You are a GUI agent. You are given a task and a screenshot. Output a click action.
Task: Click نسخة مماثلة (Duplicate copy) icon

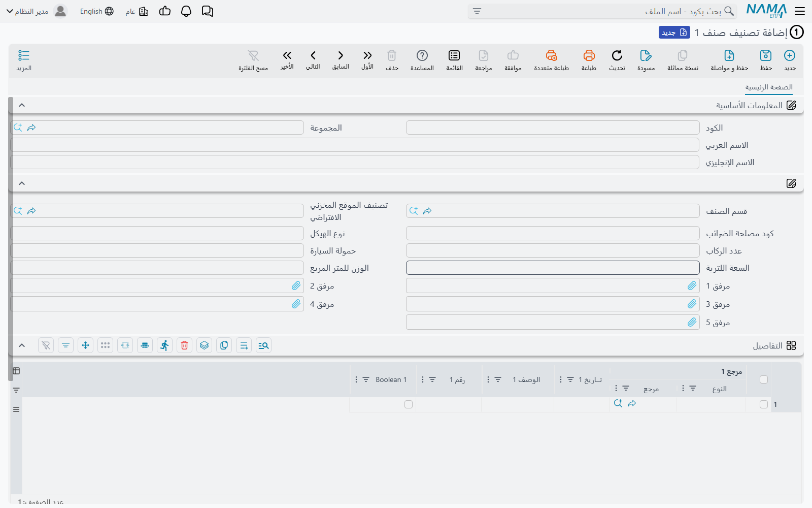(683, 55)
